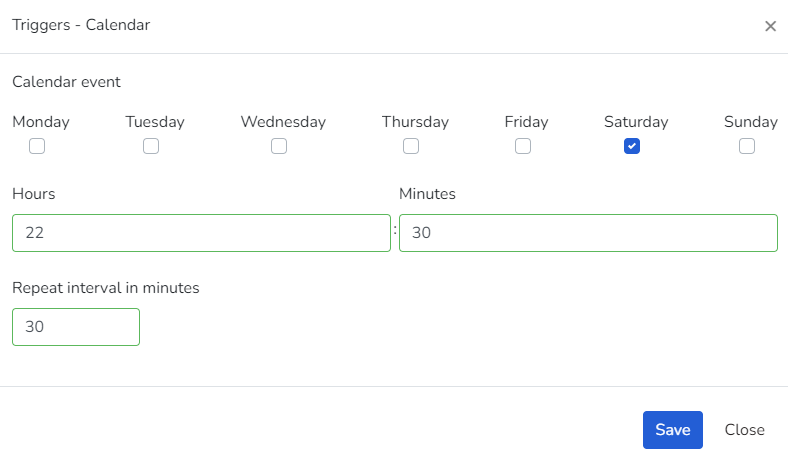Turn on the Thursday checkbox
Image resolution: width=788 pixels, height=463 pixels.
(x=411, y=146)
